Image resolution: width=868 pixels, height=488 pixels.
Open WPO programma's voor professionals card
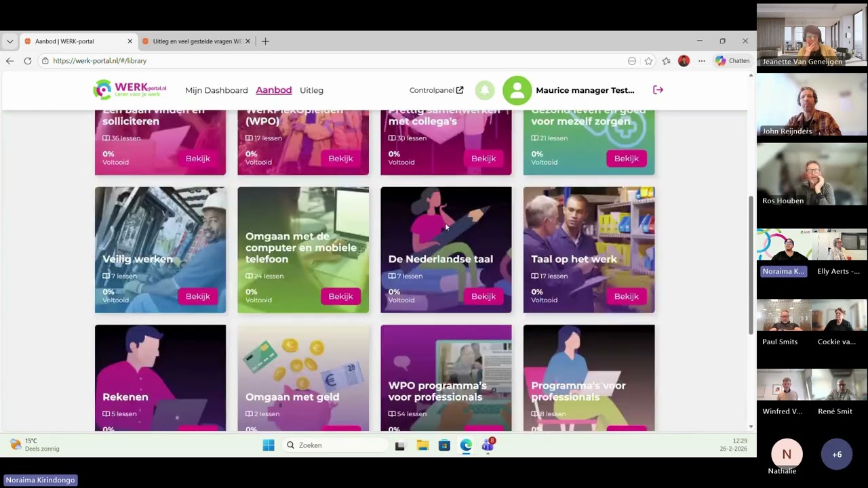(x=446, y=378)
